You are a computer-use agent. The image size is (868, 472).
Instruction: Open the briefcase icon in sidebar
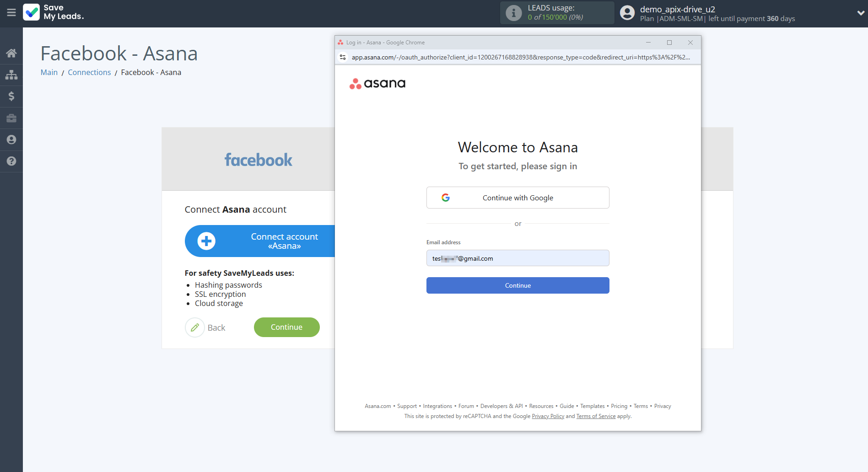(11, 118)
